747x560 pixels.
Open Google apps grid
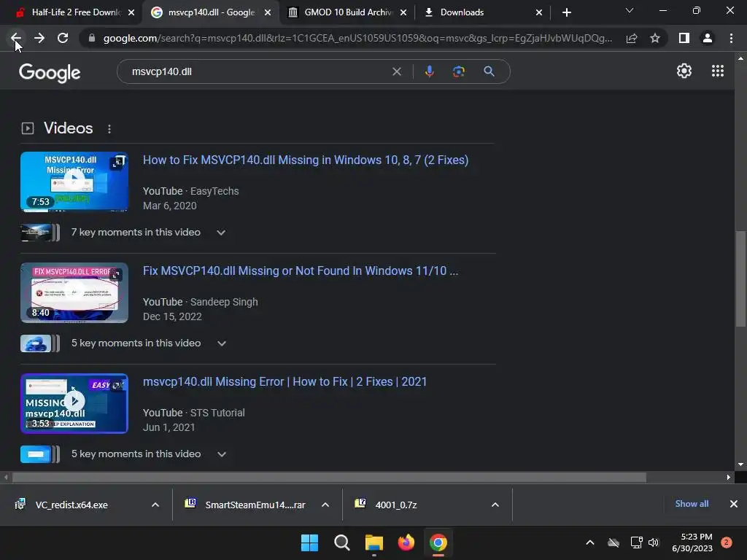[718, 71]
